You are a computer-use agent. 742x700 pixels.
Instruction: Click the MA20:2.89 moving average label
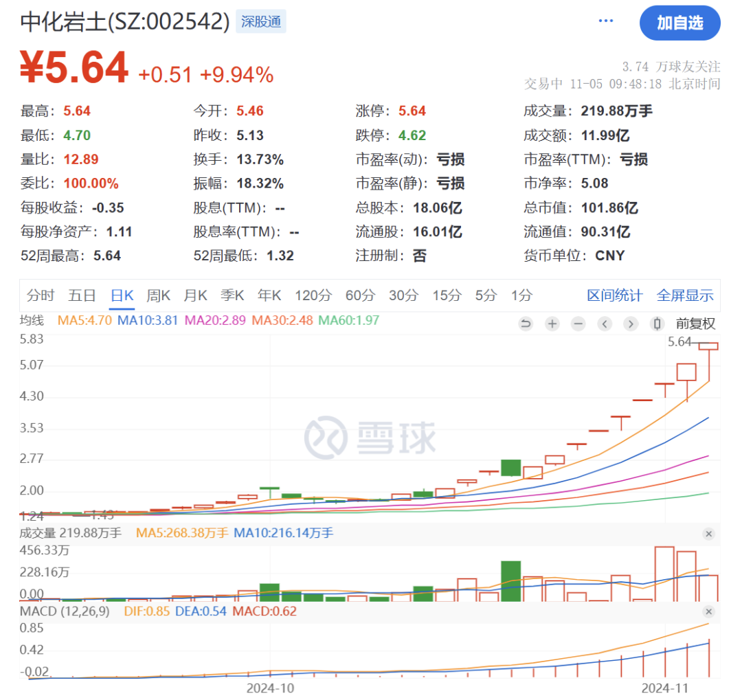(215, 320)
